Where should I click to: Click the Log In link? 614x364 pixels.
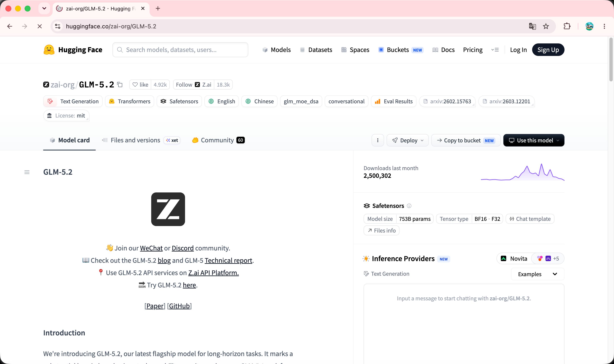pos(518,50)
